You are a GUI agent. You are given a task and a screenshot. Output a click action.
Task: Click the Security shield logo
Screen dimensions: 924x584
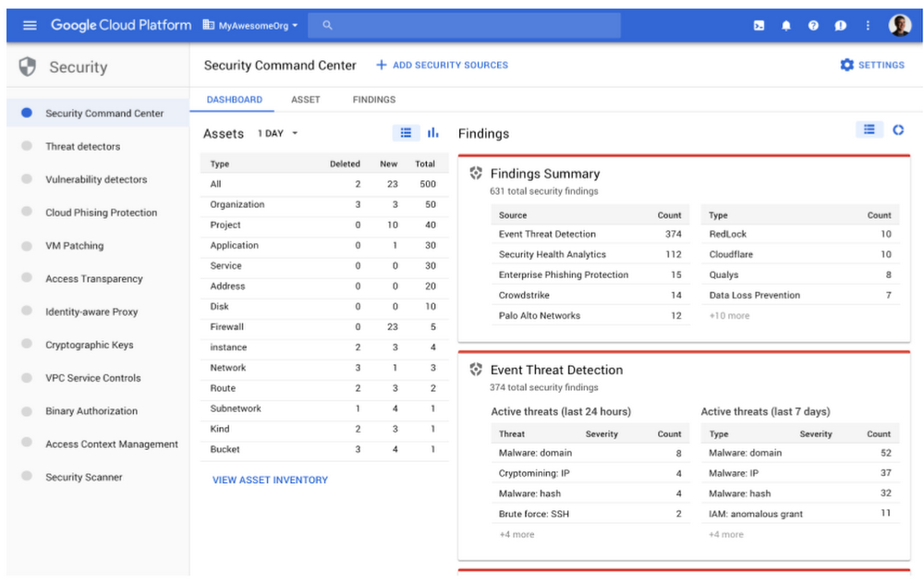tap(27, 67)
